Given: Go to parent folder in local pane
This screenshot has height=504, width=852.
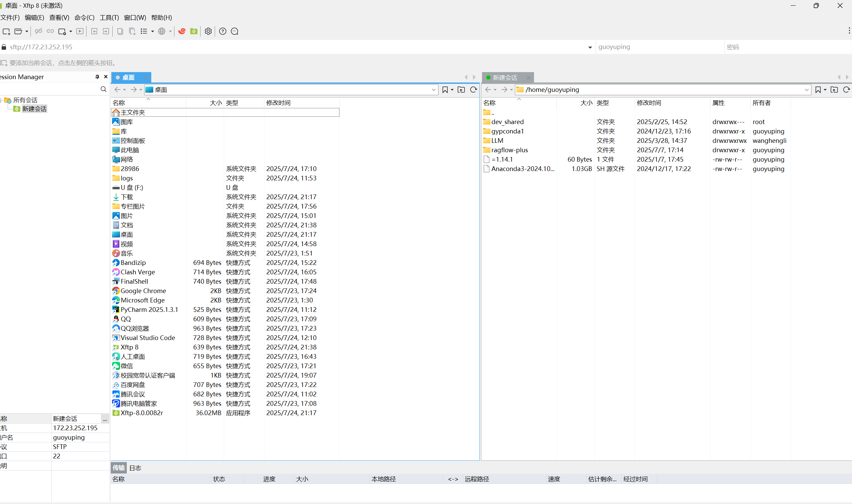Looking at the screenshot, I should tap(461, 89).
